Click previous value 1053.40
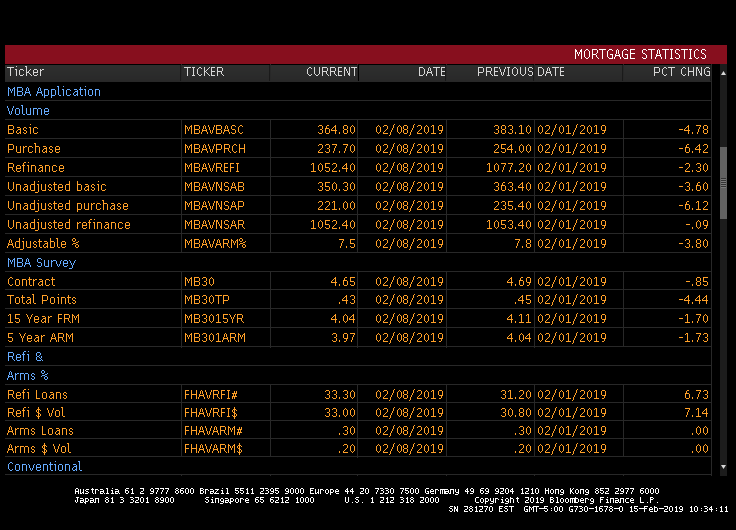Image resolution: width=736 pixels, height=530 pixels. point(508,225)
